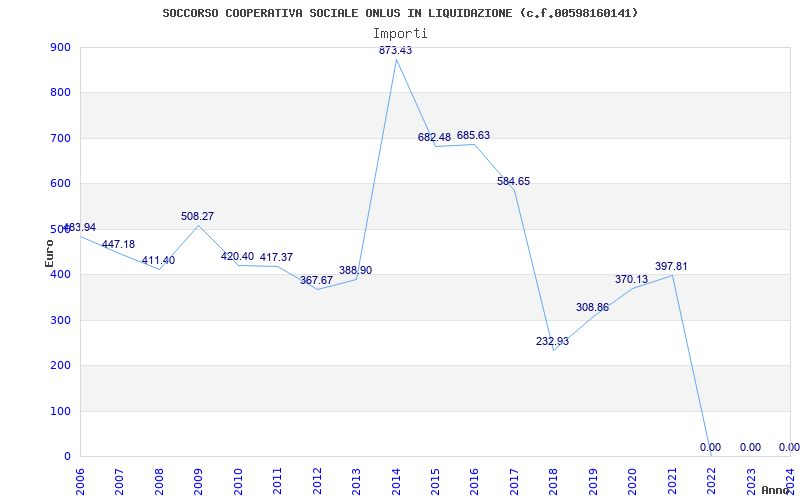
Task: Select the 685.63 data label
Action: [x=473, y=135]
